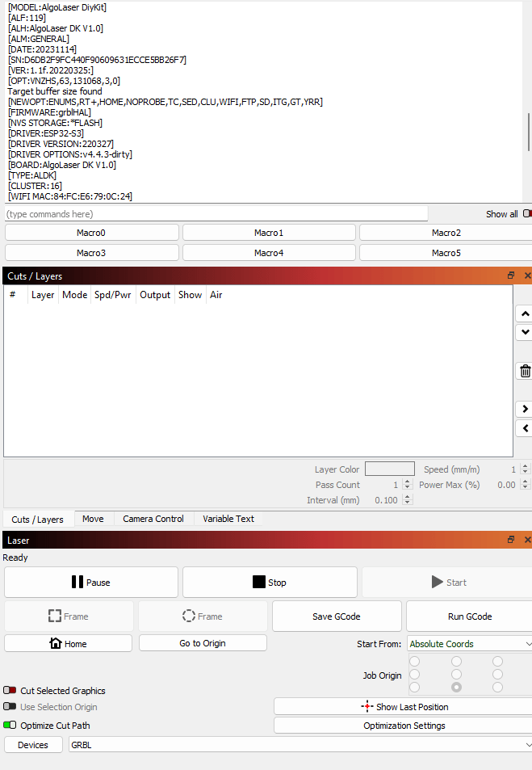
Task: Open the Camera Control tab
Action: point(153,519)
